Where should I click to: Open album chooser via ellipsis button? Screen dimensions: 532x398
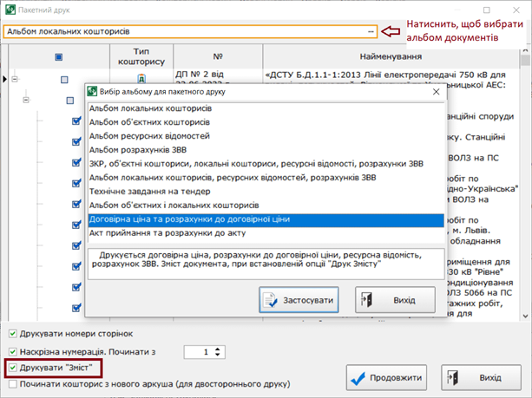pos(371,31)
